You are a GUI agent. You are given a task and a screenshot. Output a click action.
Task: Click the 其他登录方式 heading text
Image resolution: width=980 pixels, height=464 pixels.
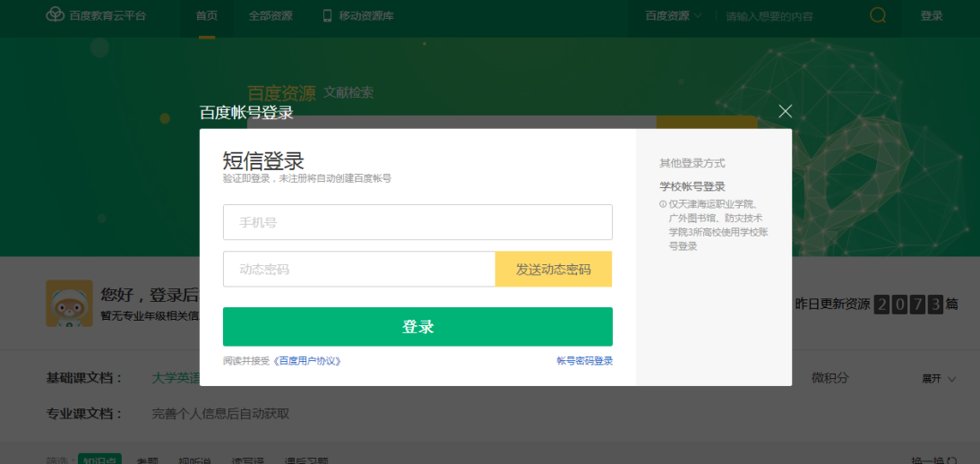click(x=692, y=163)
